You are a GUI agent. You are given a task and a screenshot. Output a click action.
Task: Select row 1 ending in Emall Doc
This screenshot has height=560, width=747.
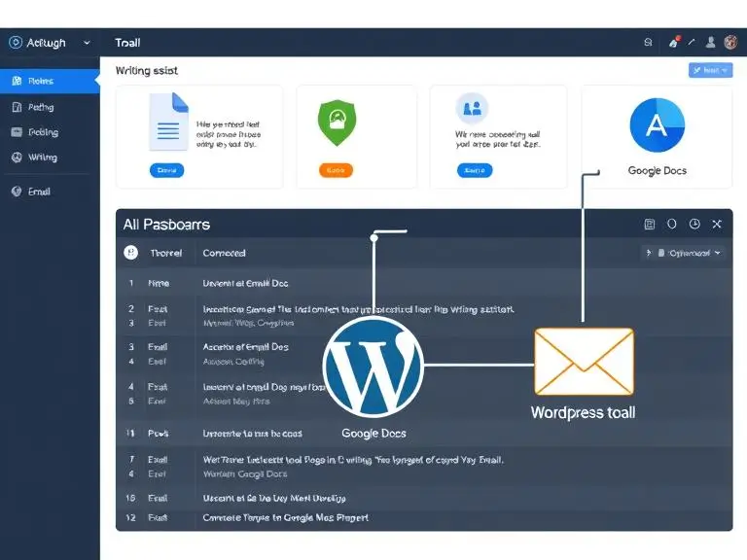(424, 283)
